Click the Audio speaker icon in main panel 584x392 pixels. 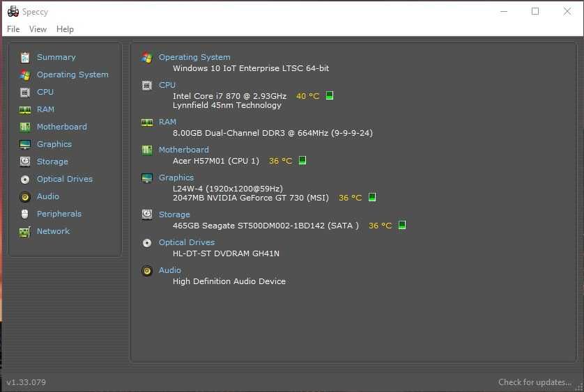tap(147, 271)
